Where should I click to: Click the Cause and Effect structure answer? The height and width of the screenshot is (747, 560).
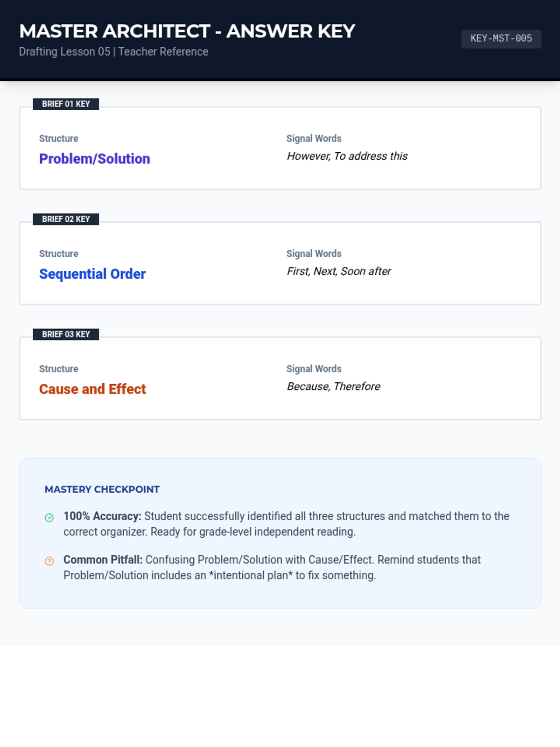click(x=92, y=389)
